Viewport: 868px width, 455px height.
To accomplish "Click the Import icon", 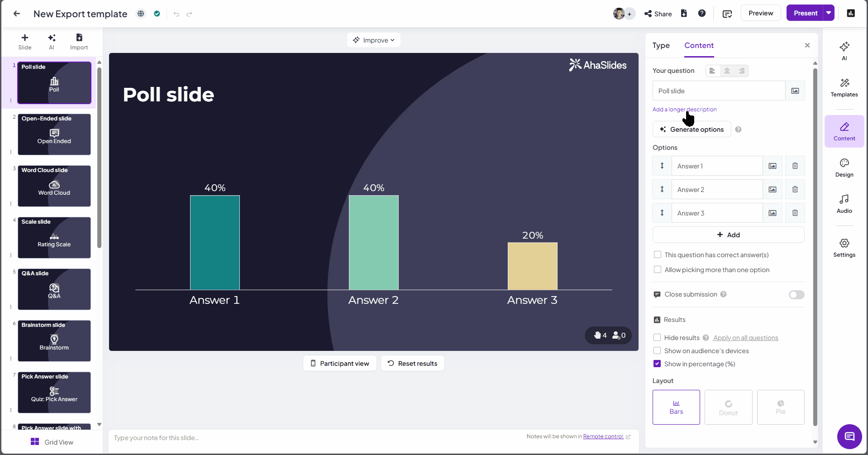I will (x=79, y=41).
